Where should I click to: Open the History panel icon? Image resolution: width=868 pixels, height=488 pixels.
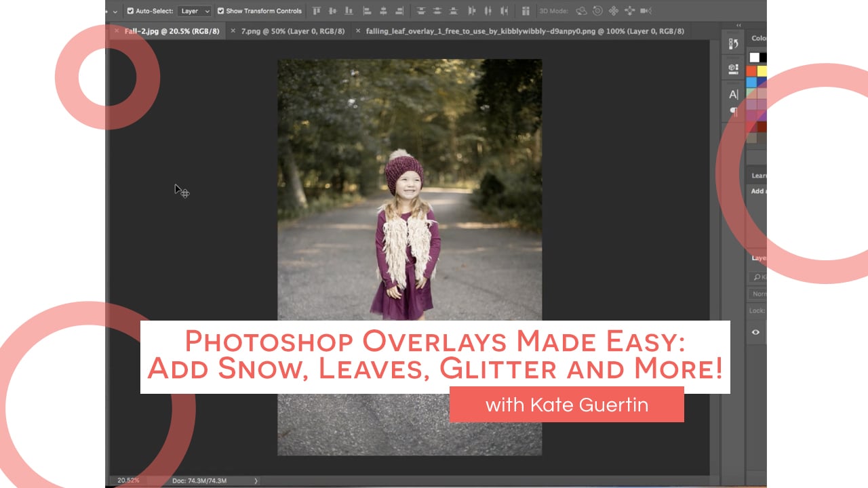[x=733, y=44]
